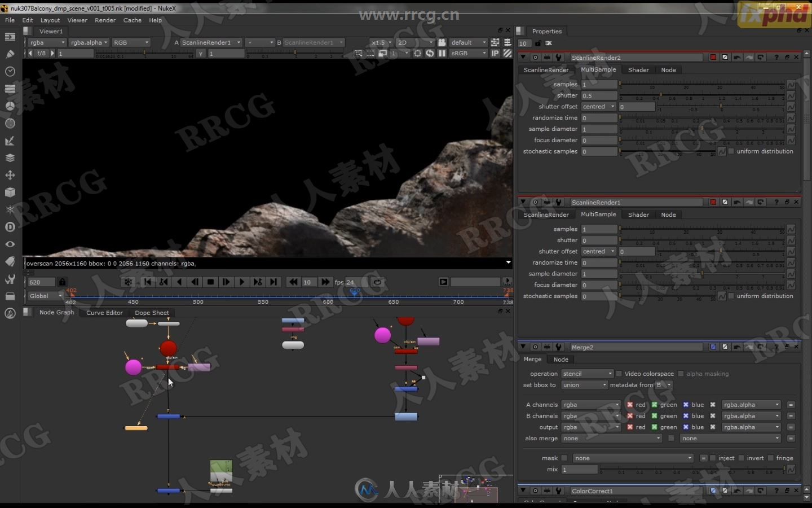Open the Merge nodes layers icon

[x=10, y=157]
